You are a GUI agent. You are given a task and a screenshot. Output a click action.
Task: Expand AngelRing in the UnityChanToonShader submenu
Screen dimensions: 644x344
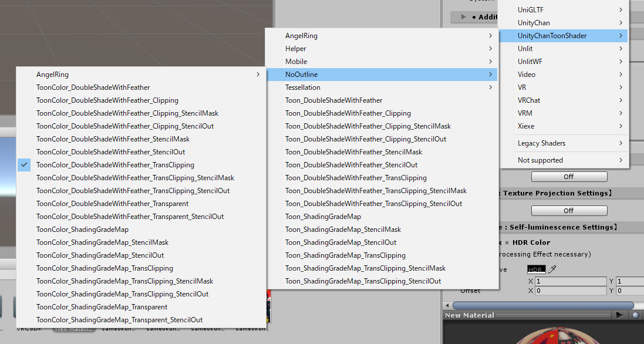(x=382, y=36)
